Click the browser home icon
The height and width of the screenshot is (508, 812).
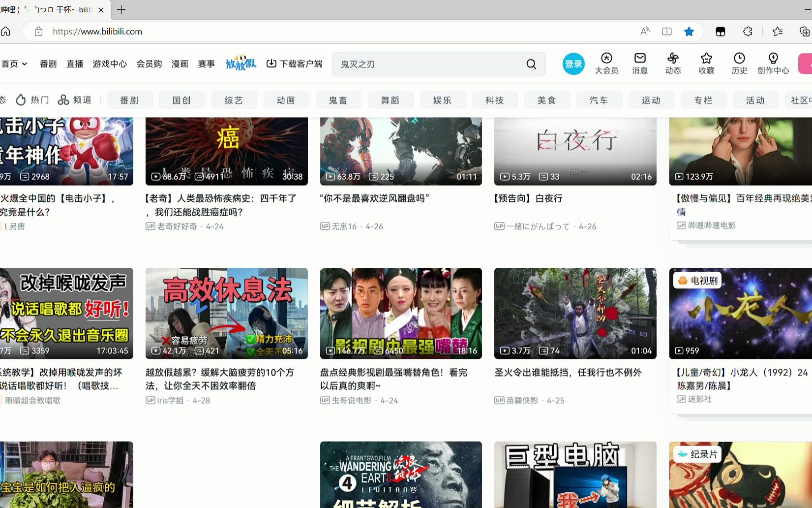tap(5, 32)
